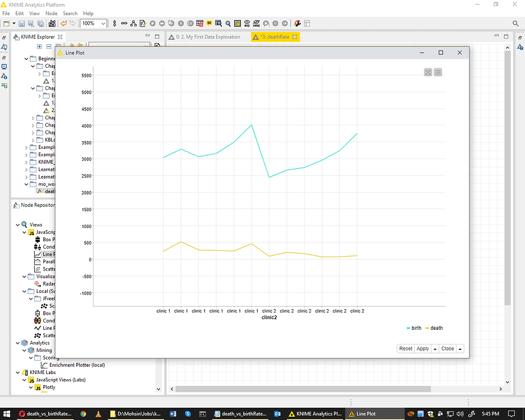
Task: Select the Scatter Plot JavaScript view node
Action: (x=48, y=269)
